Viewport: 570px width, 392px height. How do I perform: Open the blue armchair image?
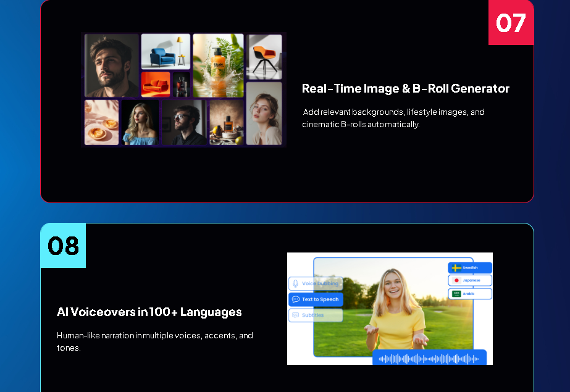(166, 51)
